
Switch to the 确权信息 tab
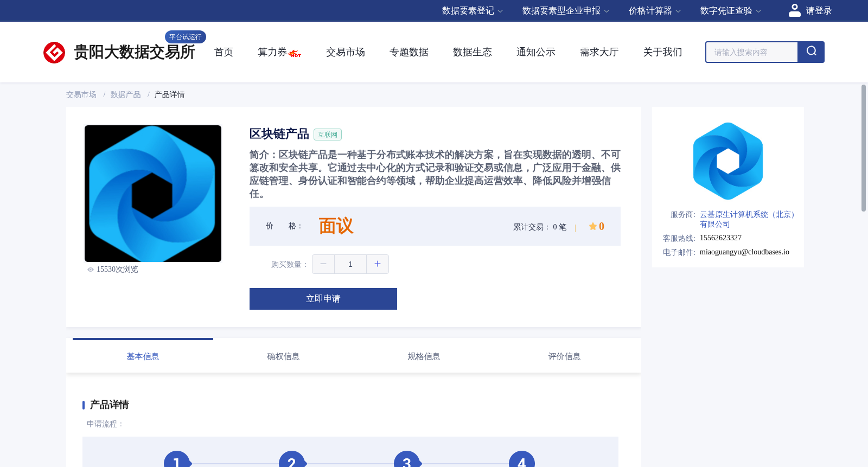(283, 356)
